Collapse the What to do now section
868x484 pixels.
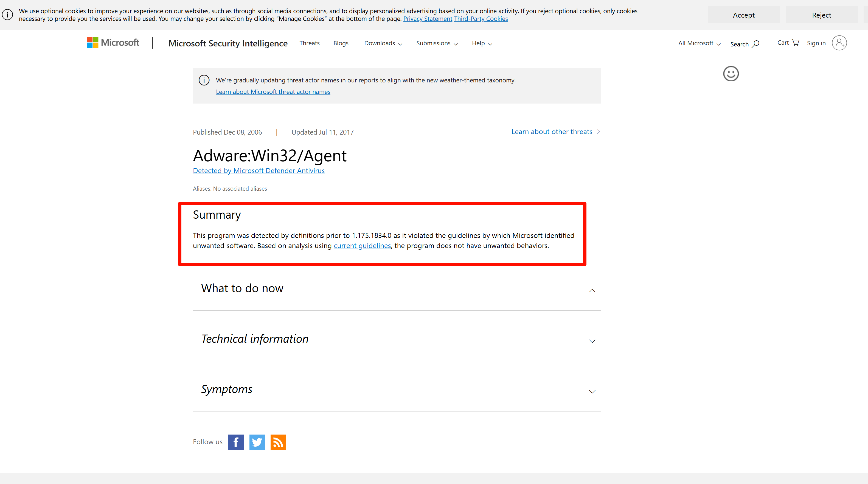592,290
